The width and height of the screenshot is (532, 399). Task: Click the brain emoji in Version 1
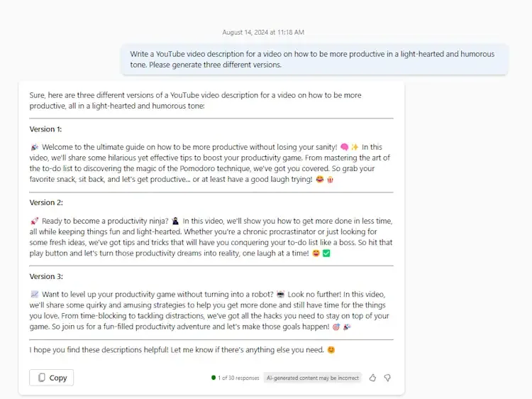click(x=345, y=148)
